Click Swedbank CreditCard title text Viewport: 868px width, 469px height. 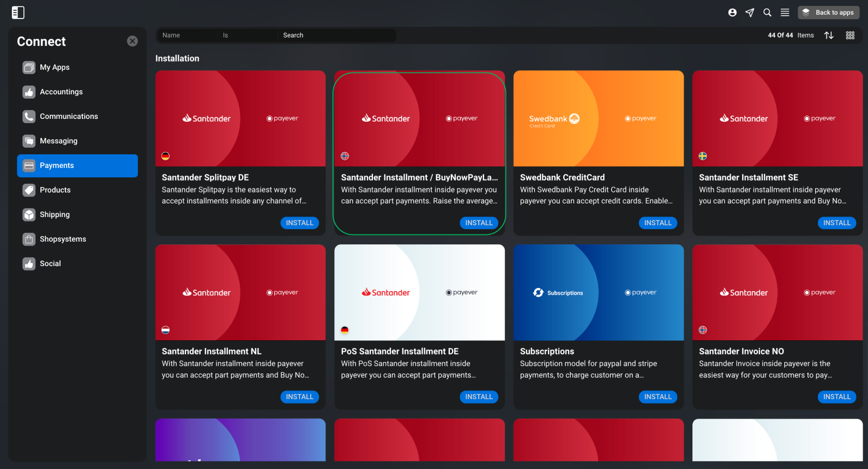(x=562, y=178)
